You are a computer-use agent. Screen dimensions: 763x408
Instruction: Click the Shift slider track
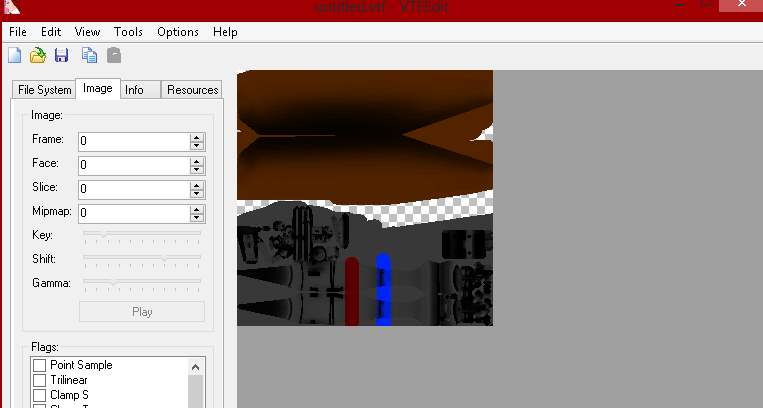point(142,259)
